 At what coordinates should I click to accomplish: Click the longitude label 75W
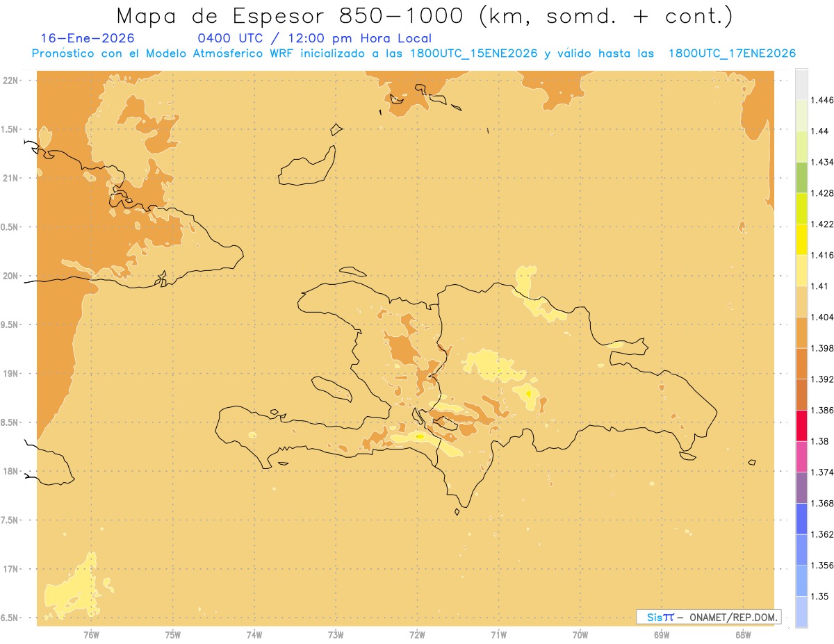[x=172, y=635]
